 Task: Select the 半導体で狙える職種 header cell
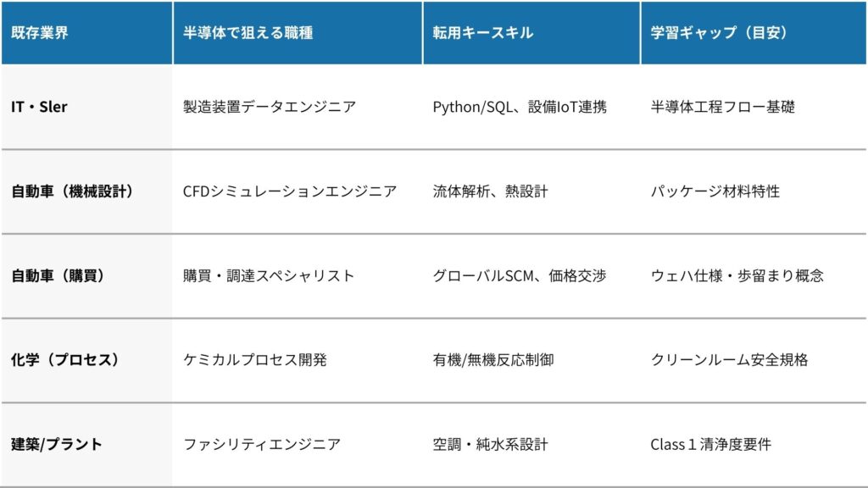tap(248, 33)
